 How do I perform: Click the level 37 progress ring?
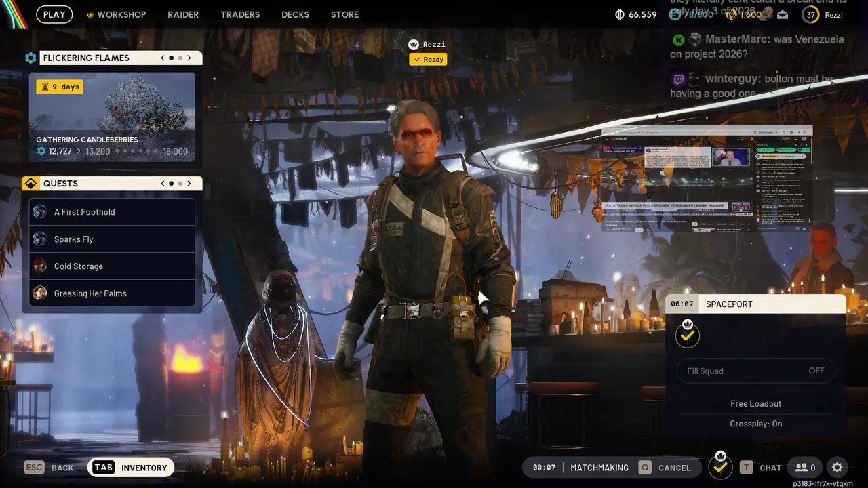point(810,14)
